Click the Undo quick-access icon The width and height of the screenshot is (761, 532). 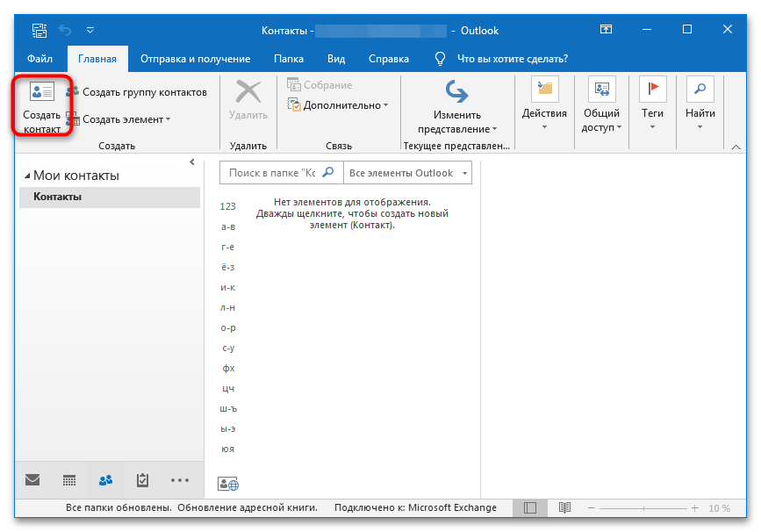[x=65, y=31]
